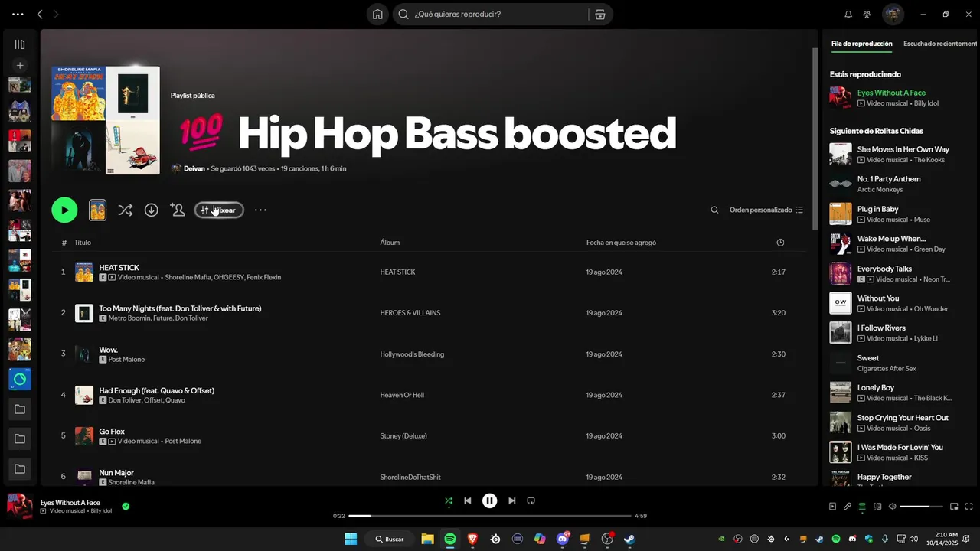Open the Deivan profile link
Screen dimensions: 980x551
click(194, 168)
